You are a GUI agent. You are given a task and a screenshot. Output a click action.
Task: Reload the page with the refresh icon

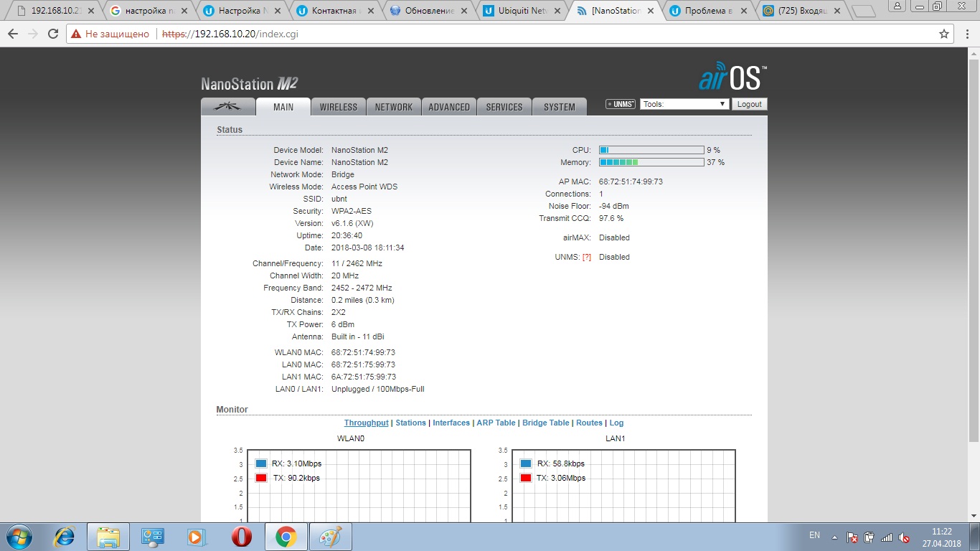(x=53, y=34)
